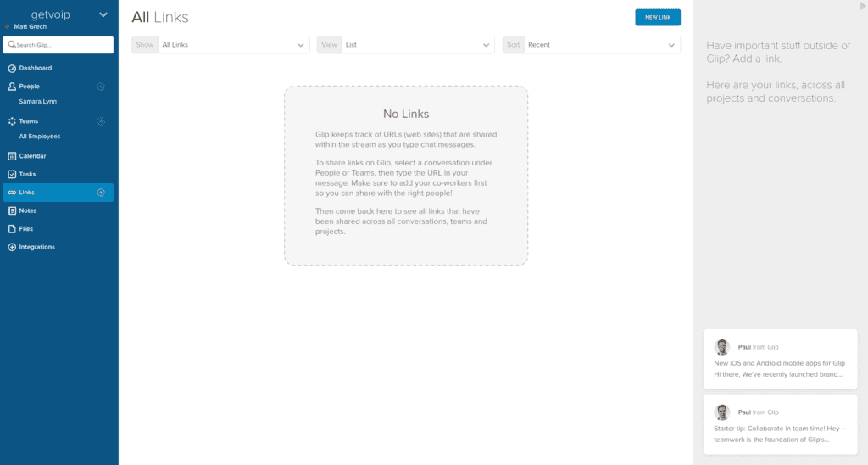Viewport: 868px width, 465px height.
Task: Open Samara Lynn conversation
Action: coord(37,102)
